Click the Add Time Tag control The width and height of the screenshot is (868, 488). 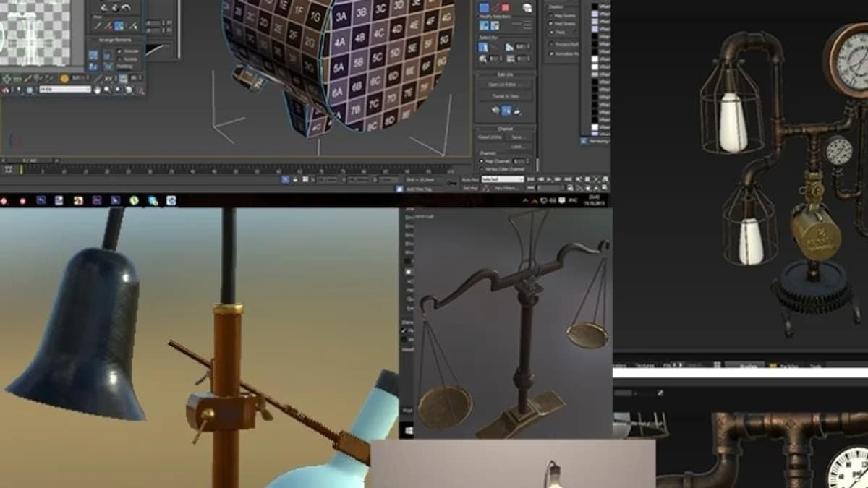coord(420,189)
